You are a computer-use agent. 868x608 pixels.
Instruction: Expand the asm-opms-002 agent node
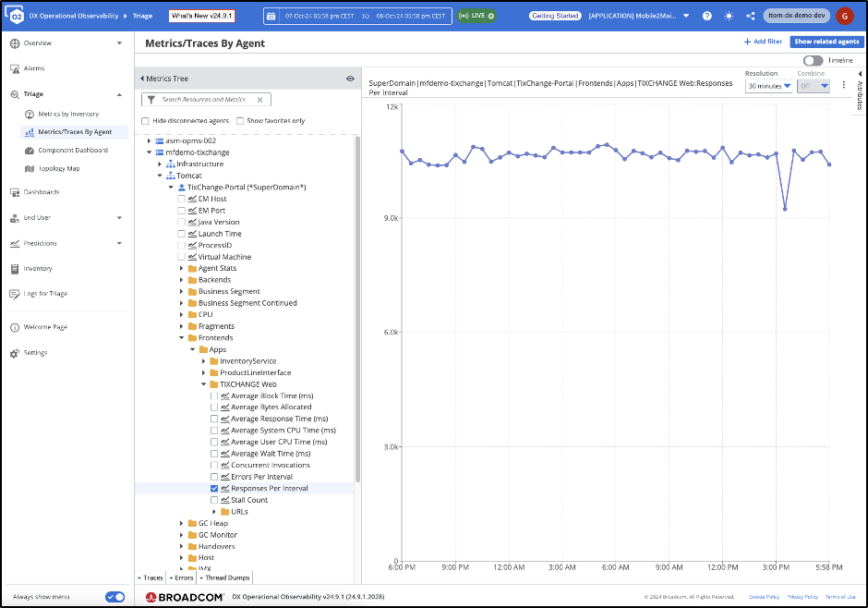pyautogui.click(x=149, y=140)
